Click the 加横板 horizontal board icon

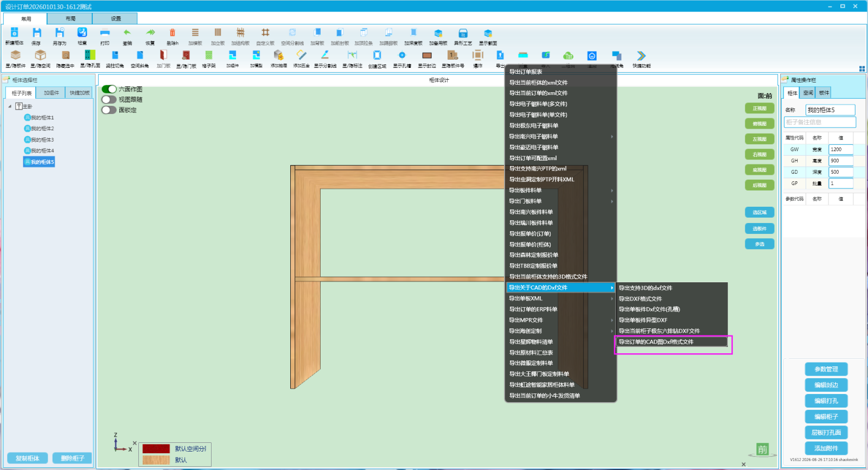195,33
